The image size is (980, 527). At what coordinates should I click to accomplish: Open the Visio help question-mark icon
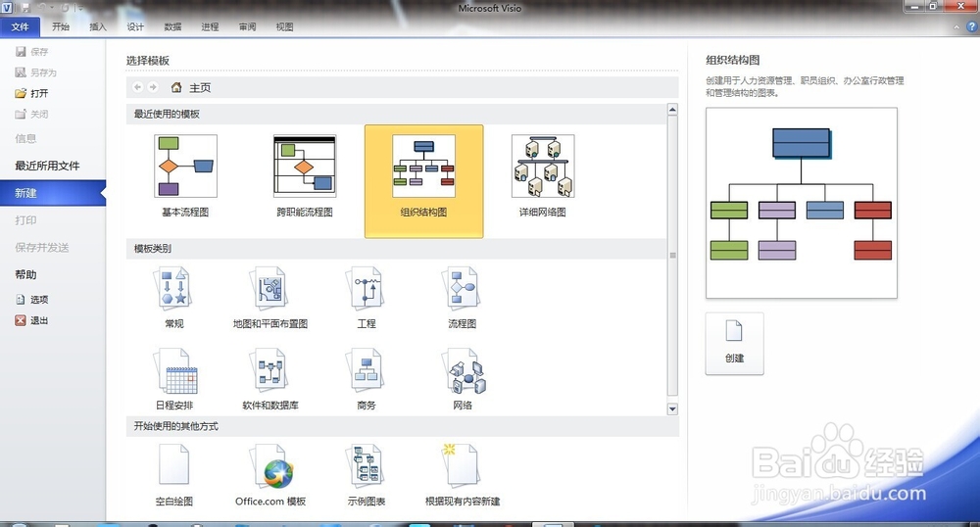(x=972, y=26)
